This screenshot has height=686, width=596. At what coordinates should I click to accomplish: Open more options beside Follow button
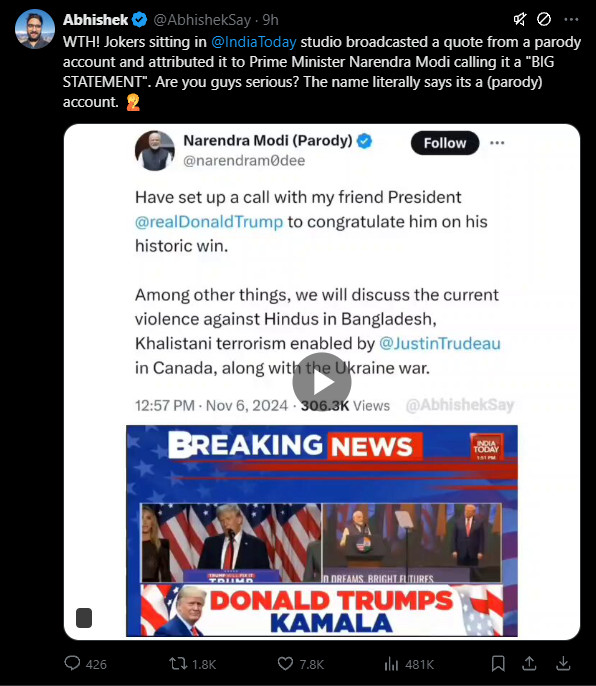tap(497, 143)
